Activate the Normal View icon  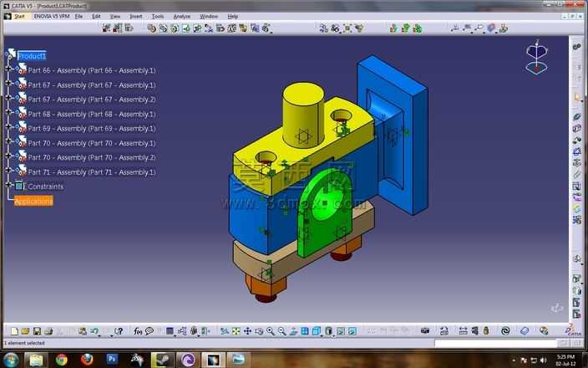point(293,331)
